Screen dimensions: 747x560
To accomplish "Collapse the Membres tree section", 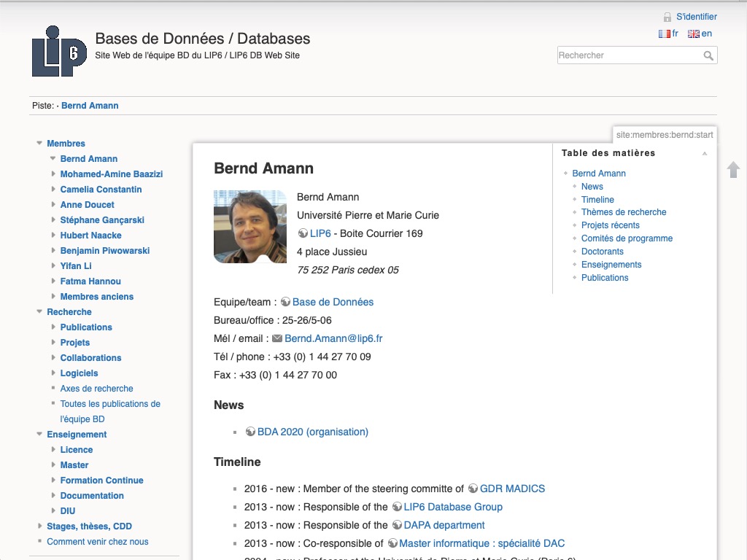I will click(x=39, y=144).
